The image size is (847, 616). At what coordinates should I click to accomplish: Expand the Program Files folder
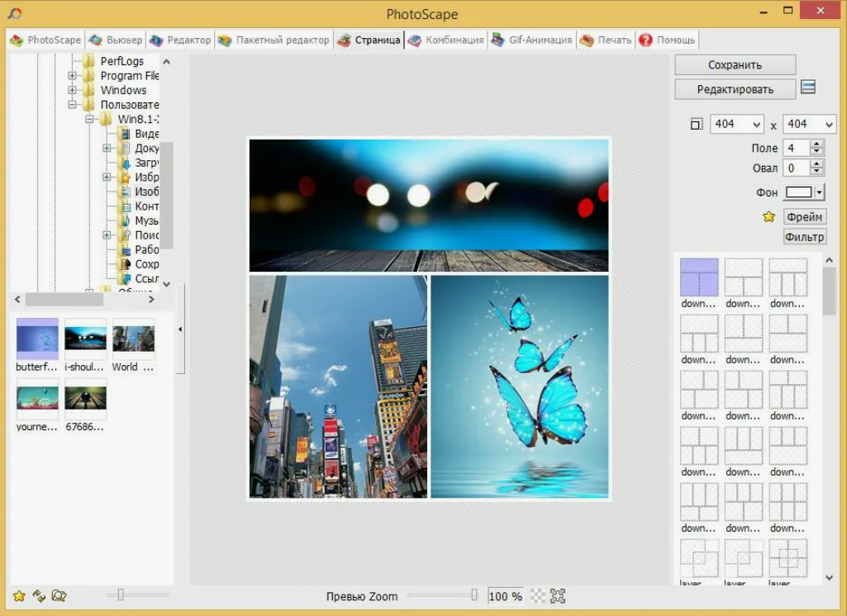(72, 76)
